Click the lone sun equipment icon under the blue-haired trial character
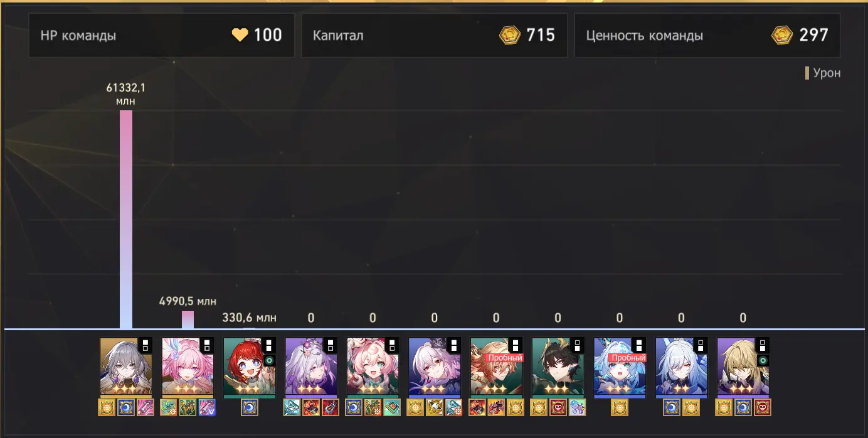 click(x=620, y=407)
